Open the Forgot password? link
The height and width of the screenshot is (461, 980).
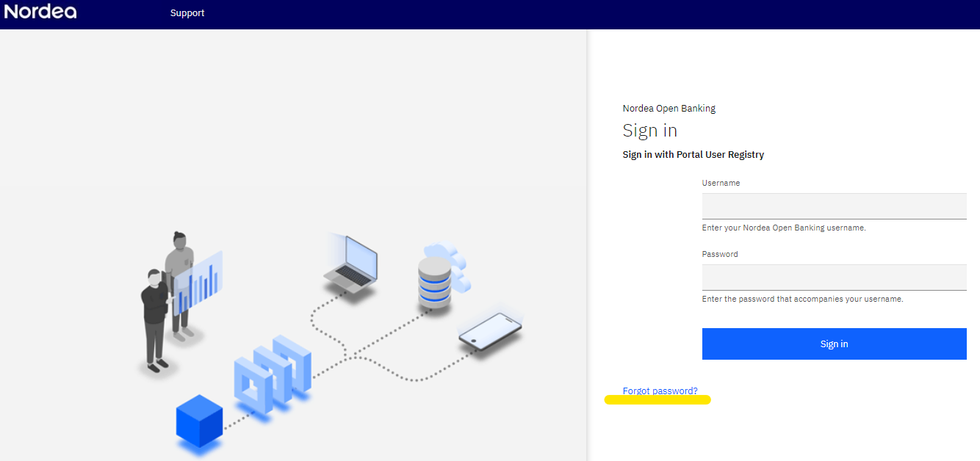pyautogui.click(x=660, y=391)
